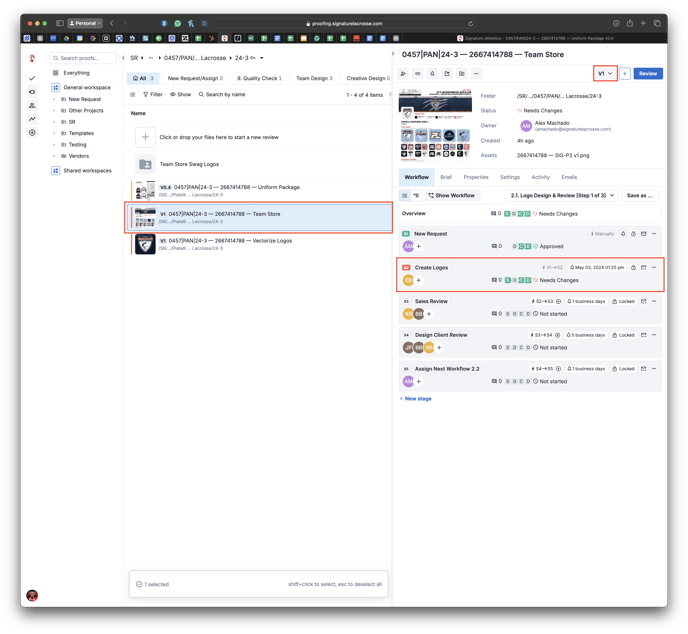Screen dimensions: 688x634
Task: Click the New stage link
Action: [x=416, y=398]
